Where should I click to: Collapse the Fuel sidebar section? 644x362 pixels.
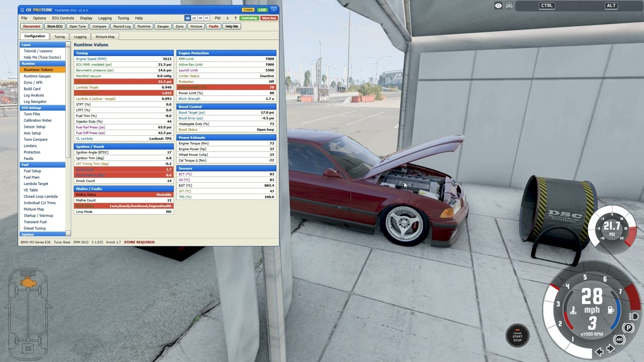(x=43, y=164)
